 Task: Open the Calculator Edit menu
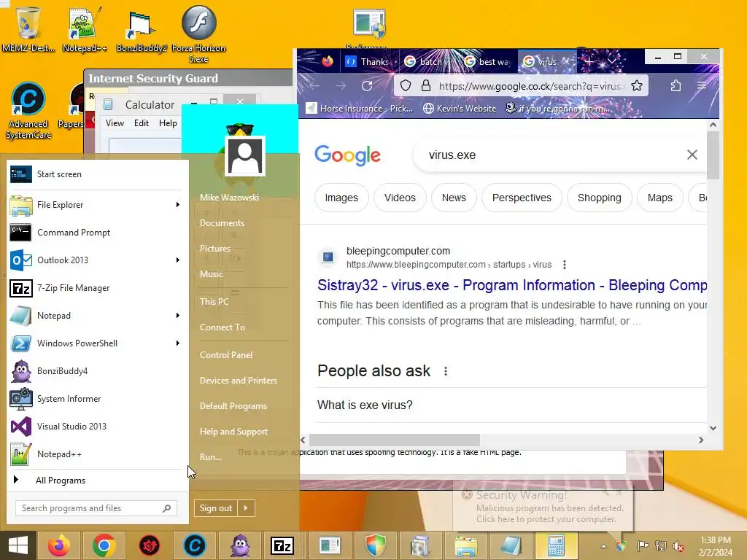[142, 123]
